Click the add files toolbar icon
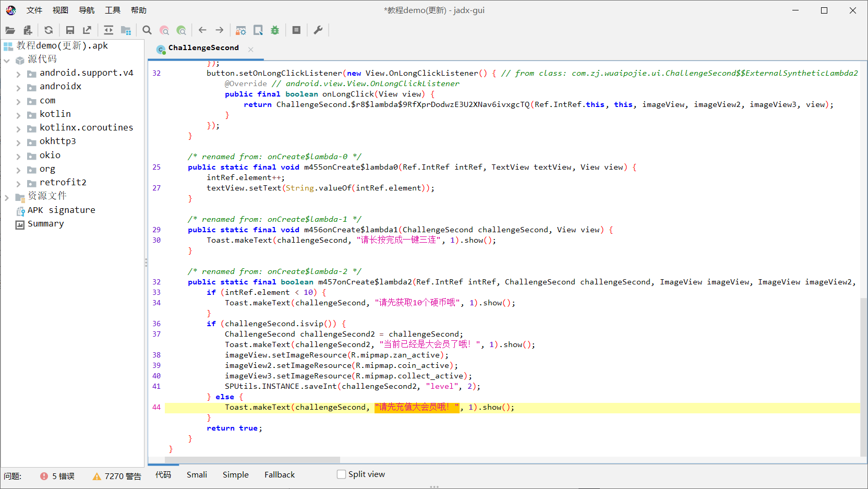 [28, 30]
